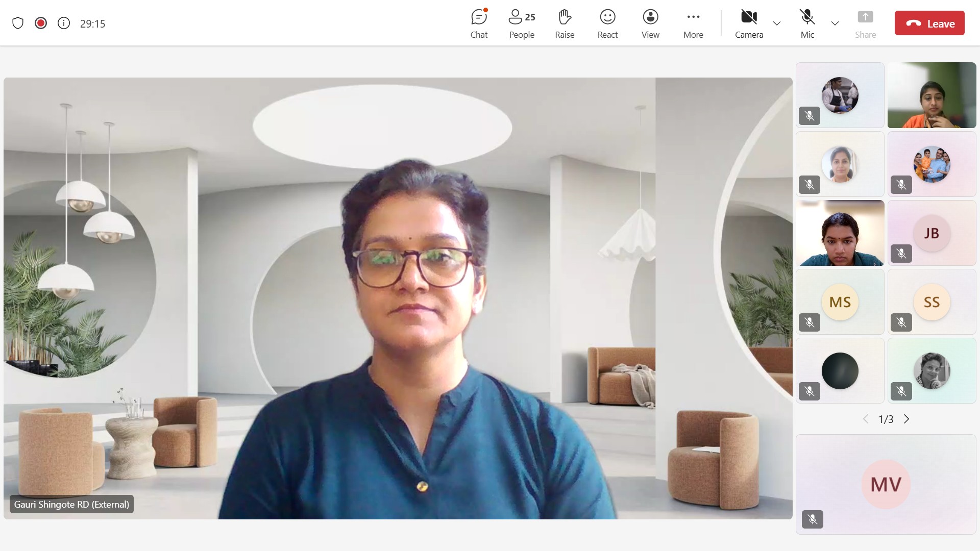Screen dimensions: 980x551
Task: Click the red recording indicator
Action: 41,23
